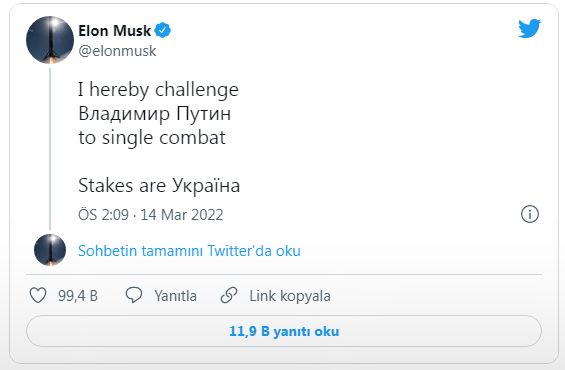This screenshot has width=565, height=370.
Task: Click the Link kopyala label
Action: coord(290,296)
